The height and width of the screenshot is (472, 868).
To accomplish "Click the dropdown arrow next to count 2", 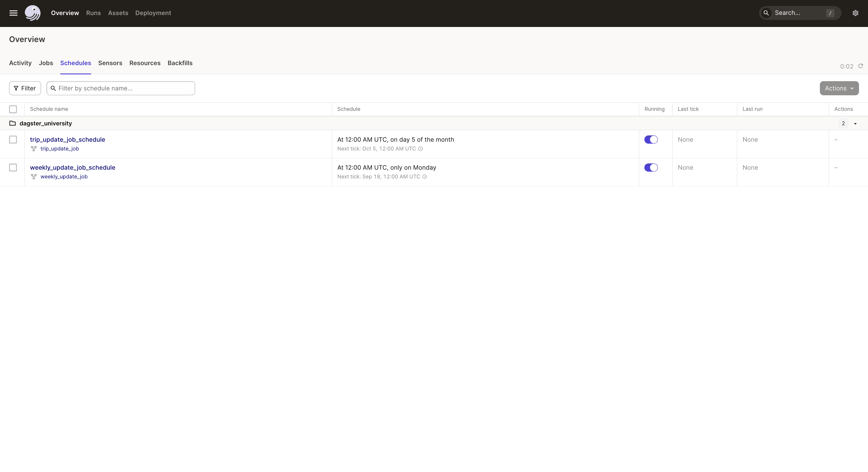I will (855, 123).
